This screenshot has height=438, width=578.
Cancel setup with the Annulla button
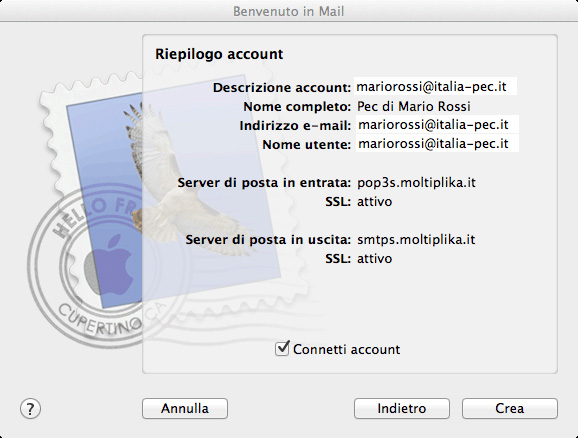click(185, 409)
